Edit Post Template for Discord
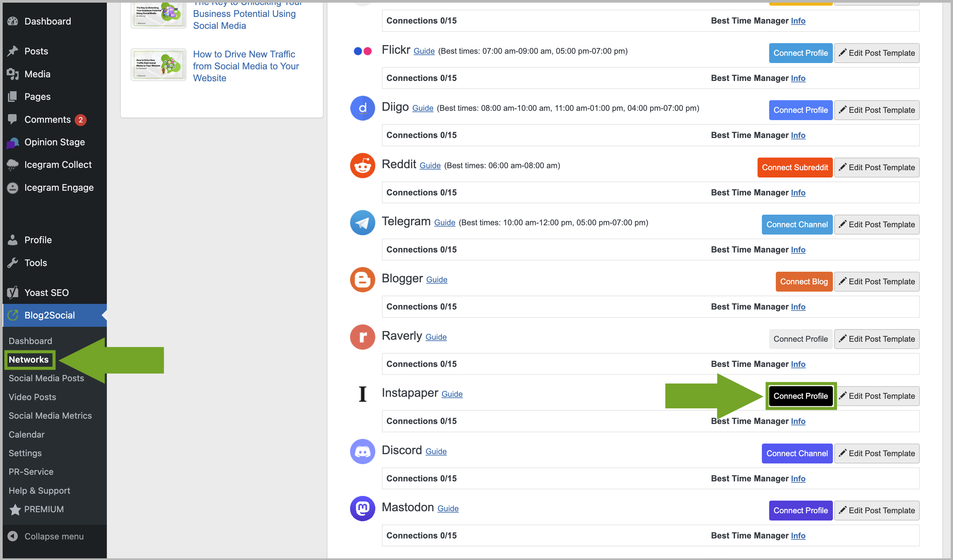The width and height of the screenshot is (953, 560). 877,454
